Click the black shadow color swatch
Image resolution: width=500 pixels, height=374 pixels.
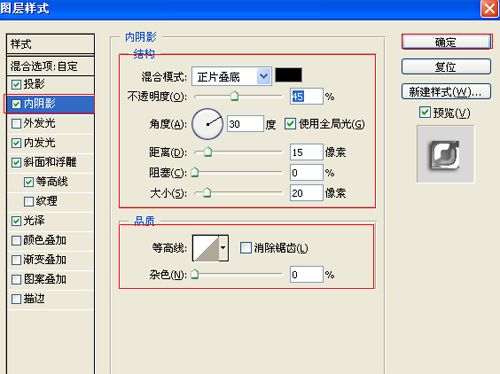(x=289, y=75)
